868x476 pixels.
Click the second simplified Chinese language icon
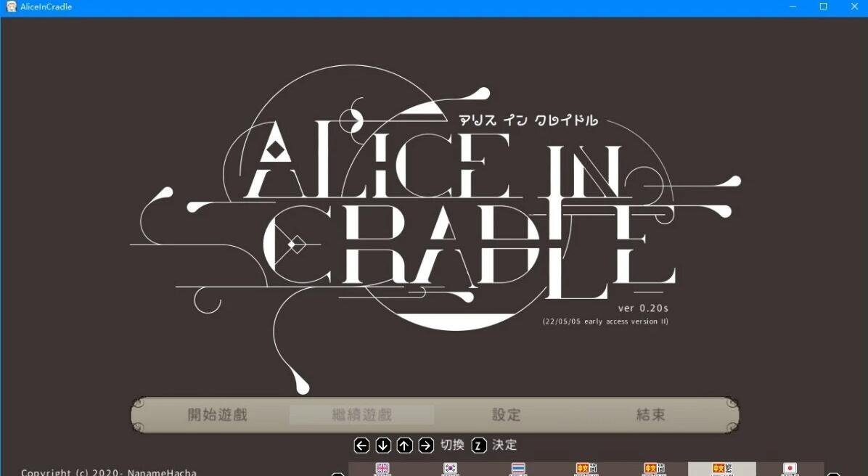click(654, 469)
